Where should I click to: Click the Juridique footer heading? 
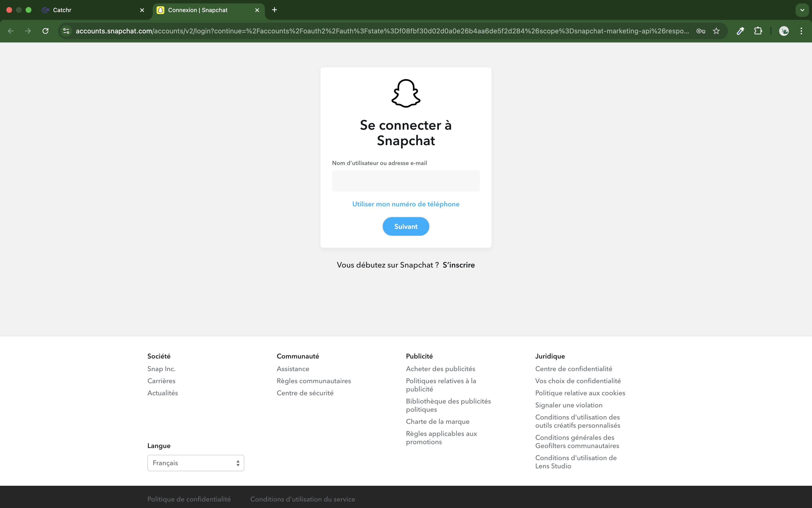tap(550, 356)
